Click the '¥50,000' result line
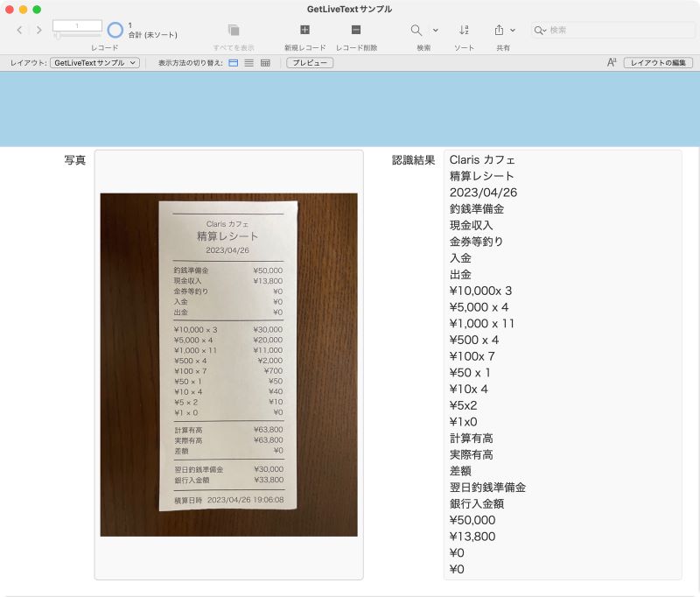Viewport: 700px width, 597px height. click(x=472, y=520)
